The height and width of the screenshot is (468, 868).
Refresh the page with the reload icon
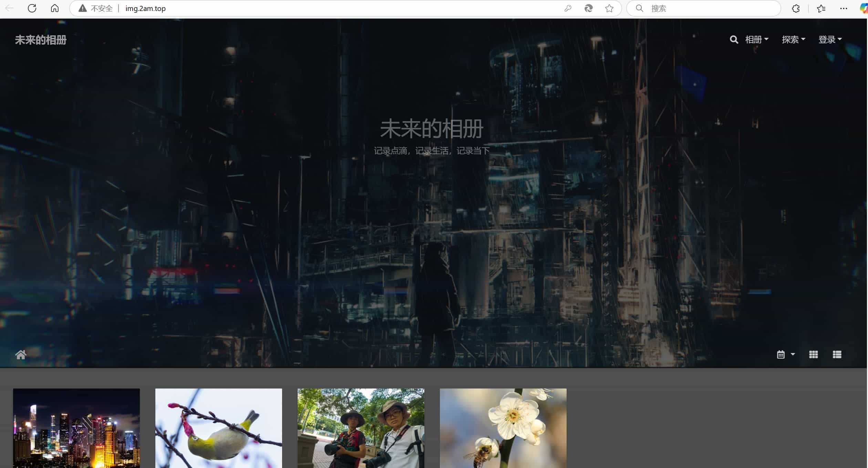[32, 8]
